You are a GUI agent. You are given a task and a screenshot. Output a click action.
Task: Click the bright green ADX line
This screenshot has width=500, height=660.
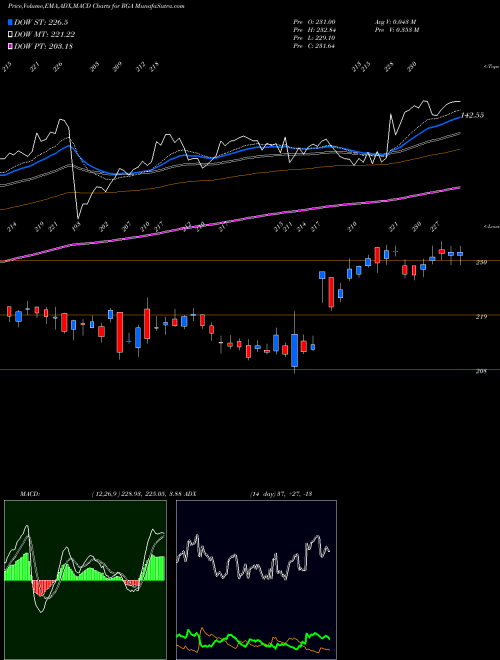(253, 640)
